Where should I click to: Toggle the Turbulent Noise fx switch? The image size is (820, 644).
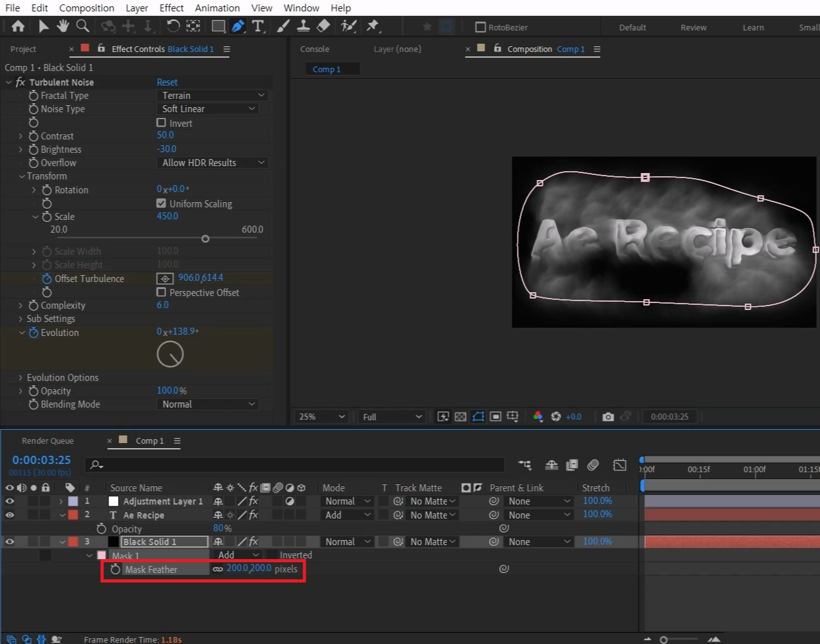point(20,82)
